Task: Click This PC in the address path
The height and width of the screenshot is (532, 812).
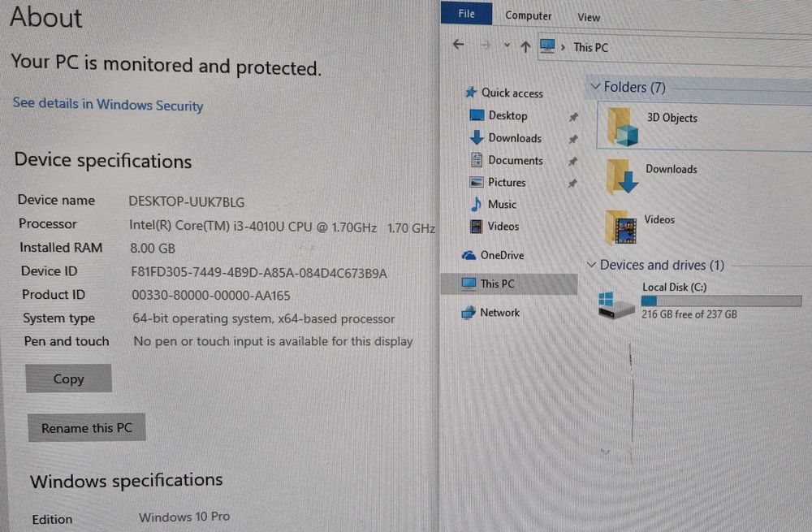Action: [590, 48]
